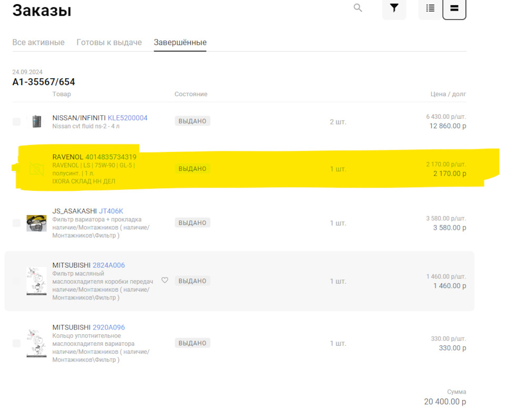Click the total 12 860.00 р
This screenshot has width=505, height=420.
[x=448, y=126]
